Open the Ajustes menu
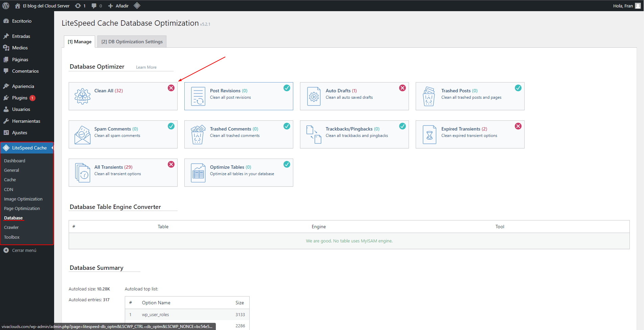This screenshot has height=330, width=644. click(27, 133)
